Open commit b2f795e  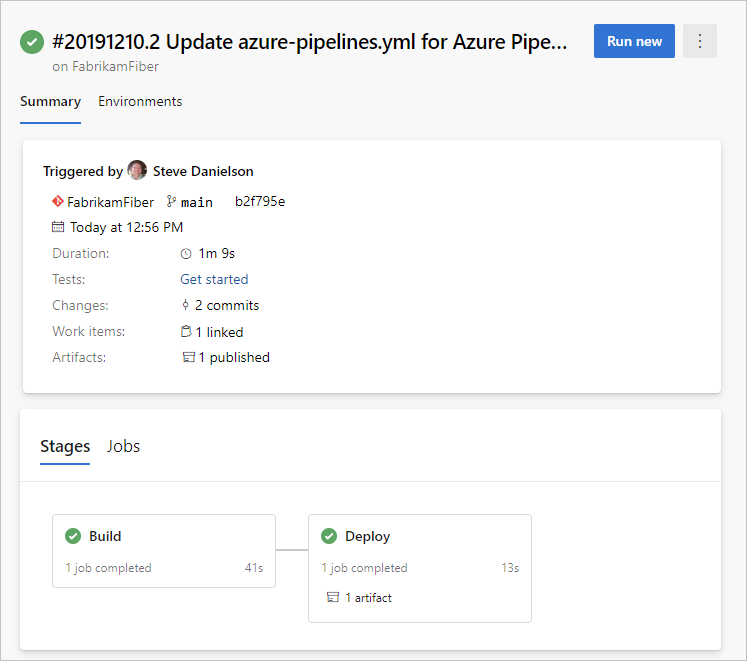(x=260, y=202)
